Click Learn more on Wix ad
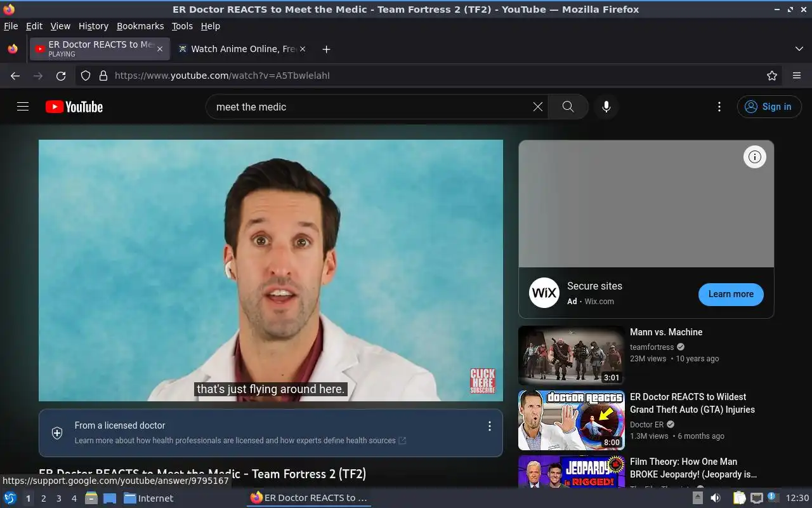 [731, 294]
